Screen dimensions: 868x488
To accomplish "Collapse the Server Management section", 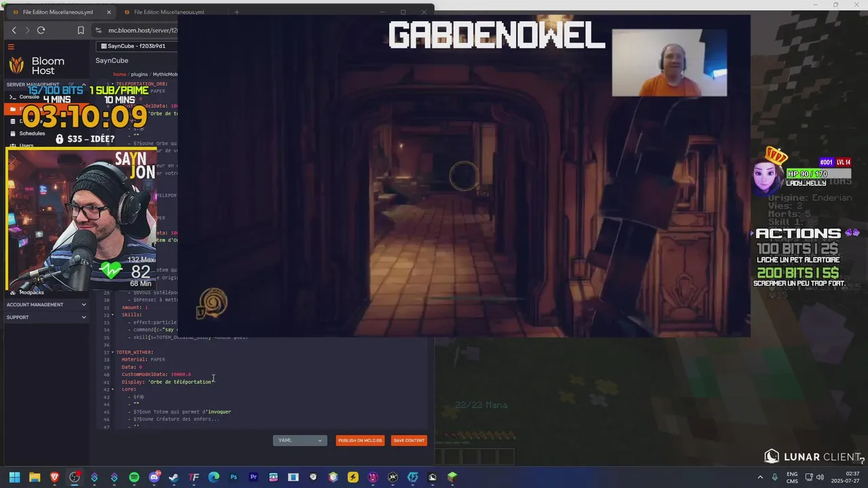I will coord(84,85).
